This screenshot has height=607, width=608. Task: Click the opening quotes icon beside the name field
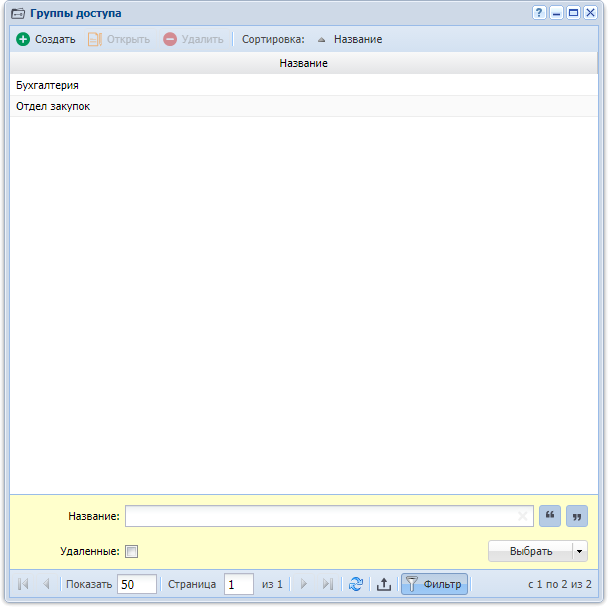coord(549,516)
